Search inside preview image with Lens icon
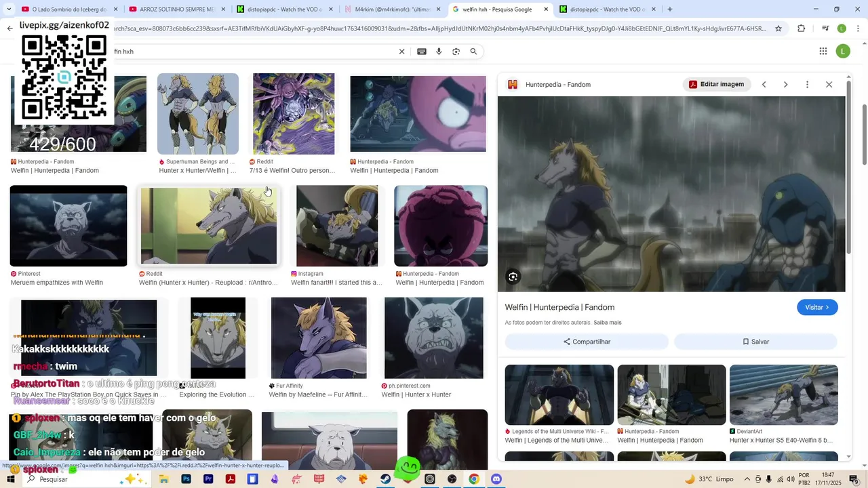 [513, 277]
